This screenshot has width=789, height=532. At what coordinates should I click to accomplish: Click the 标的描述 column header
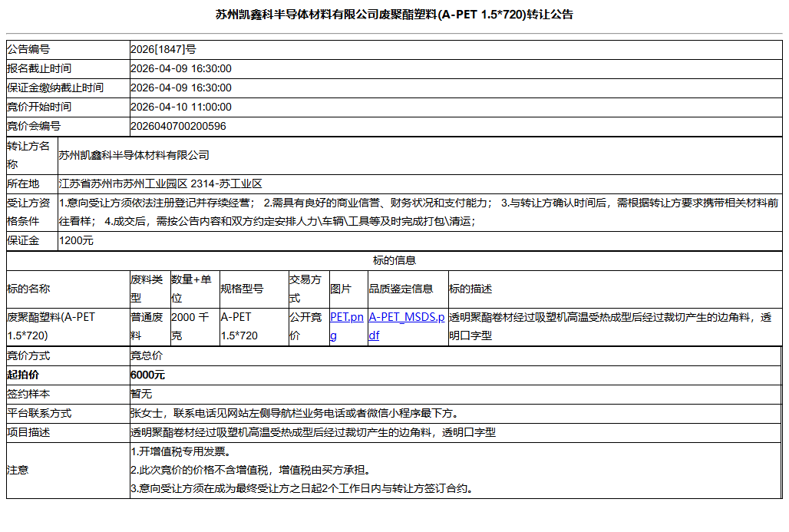[x=470, y=289]
